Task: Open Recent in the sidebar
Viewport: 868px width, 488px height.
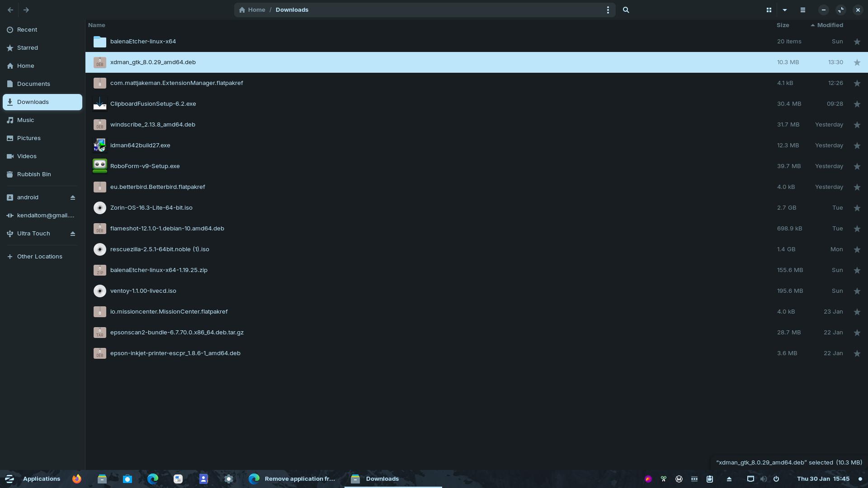Action: point(42,29)
